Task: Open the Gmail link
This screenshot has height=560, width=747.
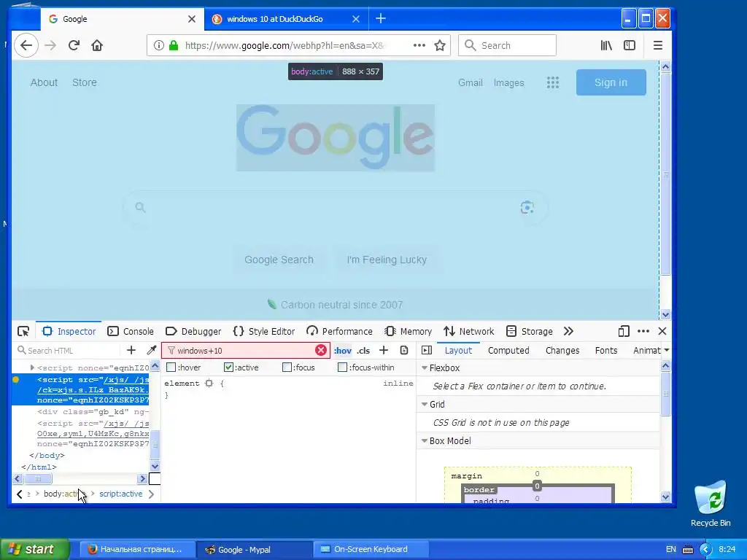Action: (x=471, y=83)
